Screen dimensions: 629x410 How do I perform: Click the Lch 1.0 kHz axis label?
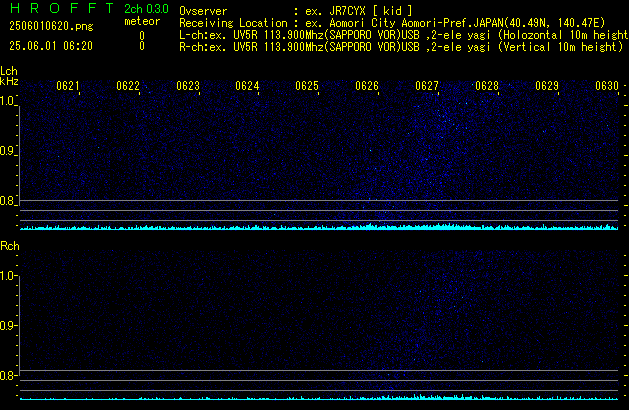coord(7,101)
